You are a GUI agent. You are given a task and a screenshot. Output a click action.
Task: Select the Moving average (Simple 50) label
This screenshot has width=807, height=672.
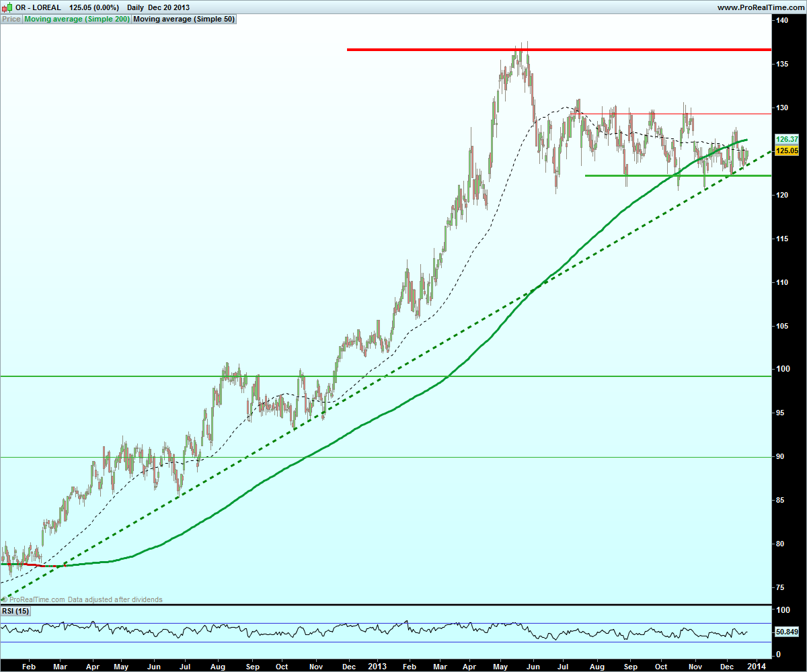point(184,19)
